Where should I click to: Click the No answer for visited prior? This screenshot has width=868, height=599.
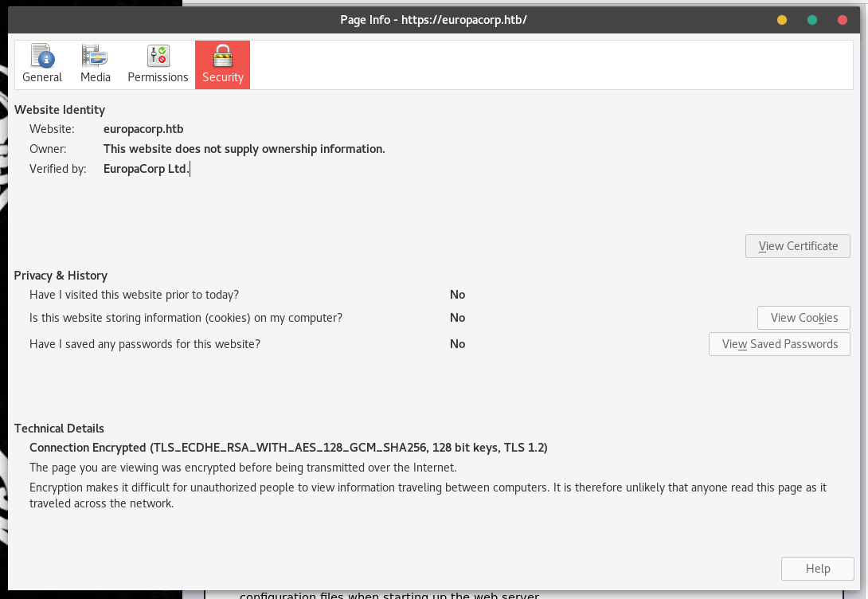457,295
